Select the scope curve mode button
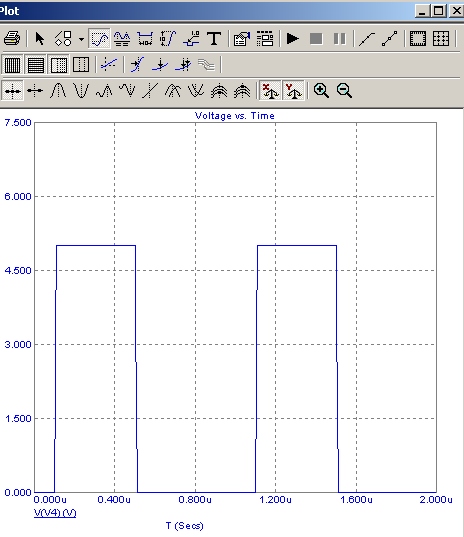The height and width of the screenshot is (537, 464). coord(99,38)
